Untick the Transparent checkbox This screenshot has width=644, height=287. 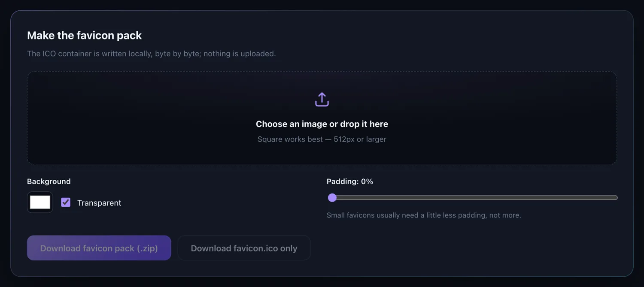point(66,202)
